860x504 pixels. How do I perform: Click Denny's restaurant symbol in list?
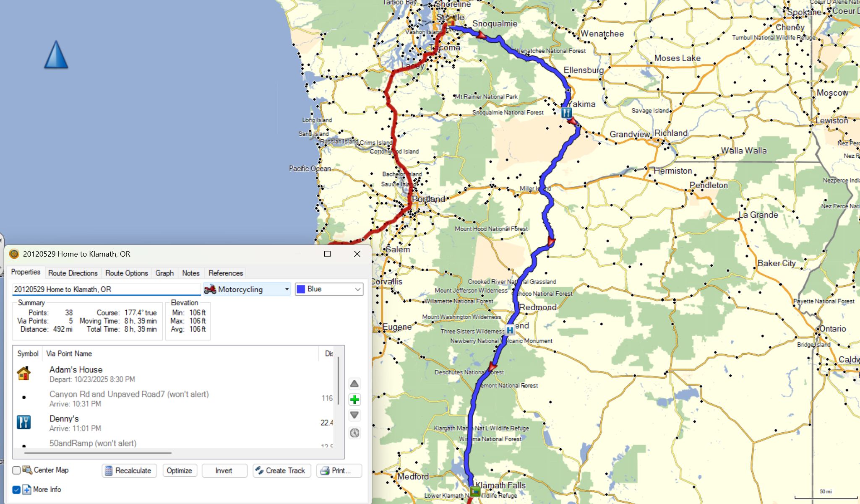pos(24,422)
